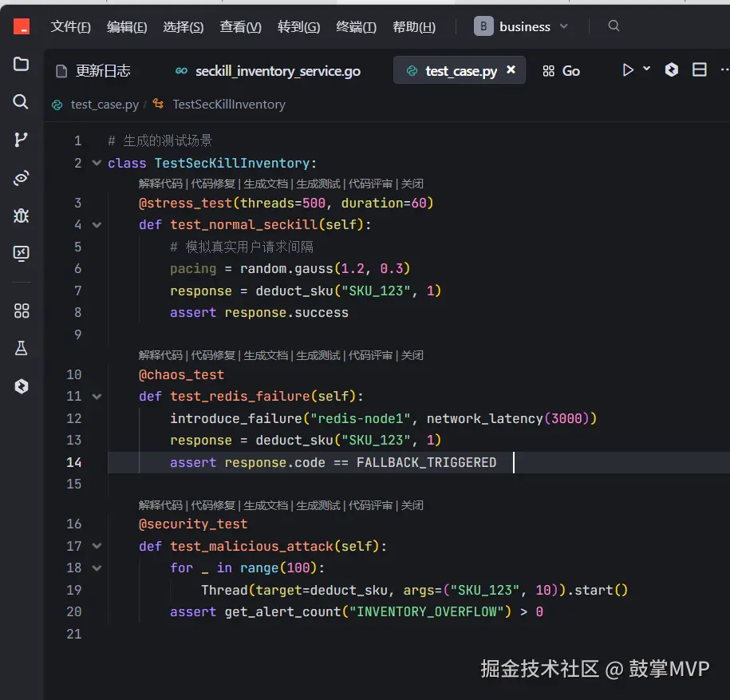Collapse test_normal_seckill fold arrow at line 4
The image size is (730, 700).
(97, 225)
